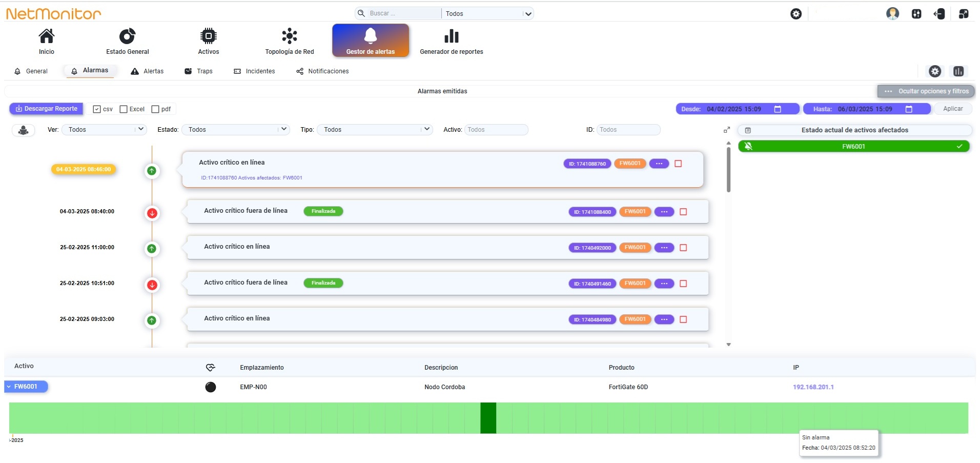
Task: Switch to the Traps tab
Action: click(198, 71)
